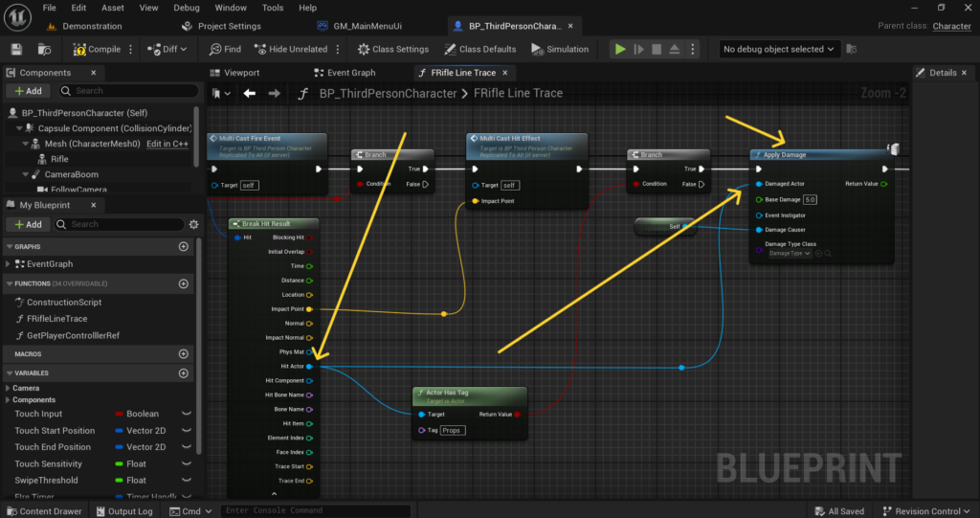This screenshot has height=518, width=980.
Task: Click the Components search field
Action: tap(128, 91)
